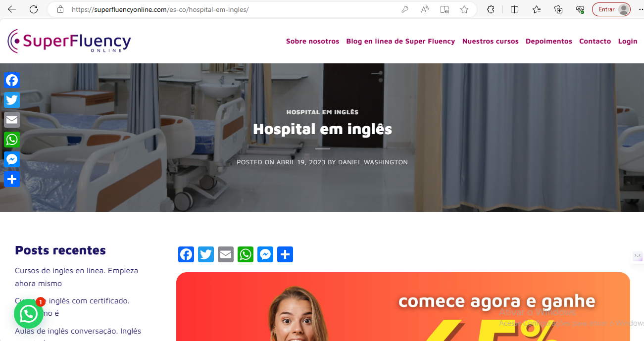Click the floating Facebook share icon

pyautogui.click(x=12, y=80)
